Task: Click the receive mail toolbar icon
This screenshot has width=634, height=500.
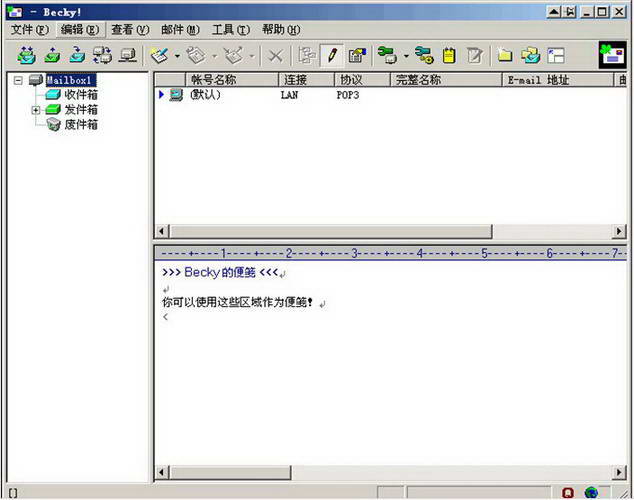Action: click(27, 55)
